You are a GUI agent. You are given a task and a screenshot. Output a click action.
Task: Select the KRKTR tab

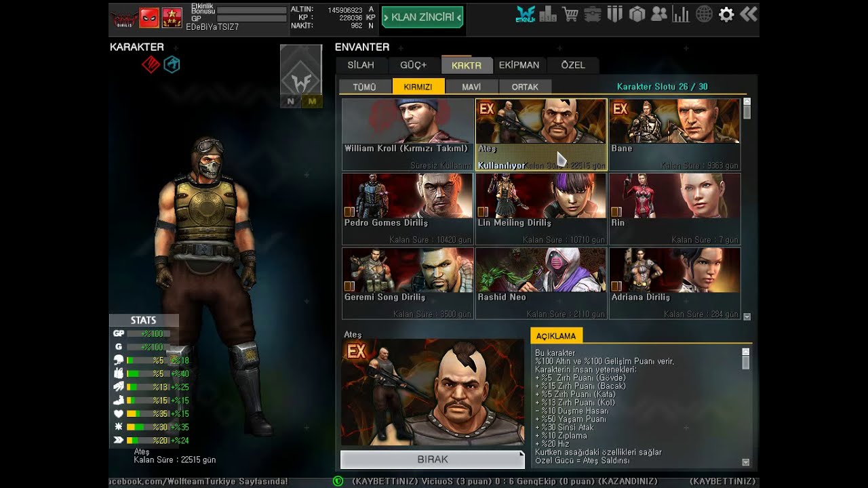(x=467, y=65)
